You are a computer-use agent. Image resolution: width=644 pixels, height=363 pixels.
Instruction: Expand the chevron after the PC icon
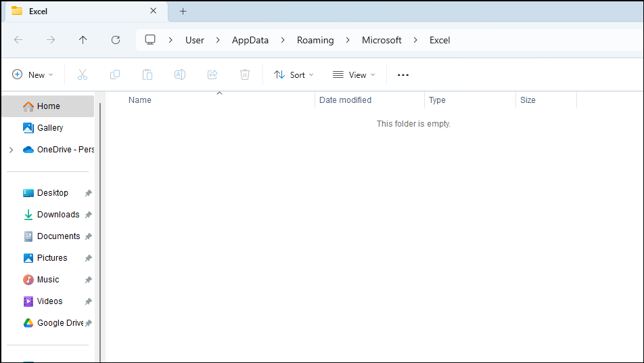(x=170, y=40)
